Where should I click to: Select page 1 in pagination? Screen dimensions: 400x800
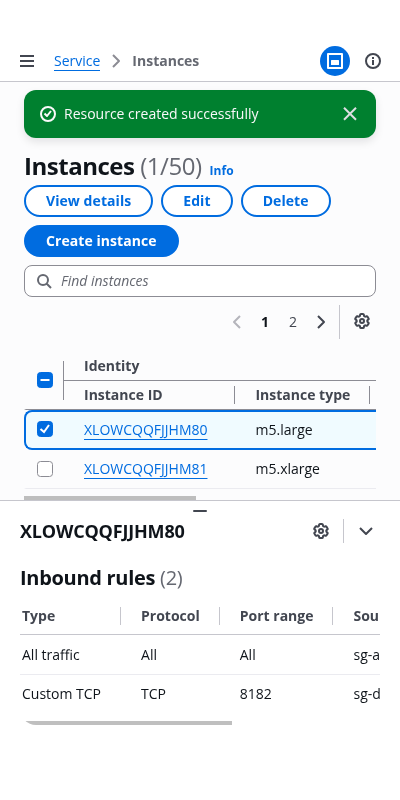(x=265, y=322)
